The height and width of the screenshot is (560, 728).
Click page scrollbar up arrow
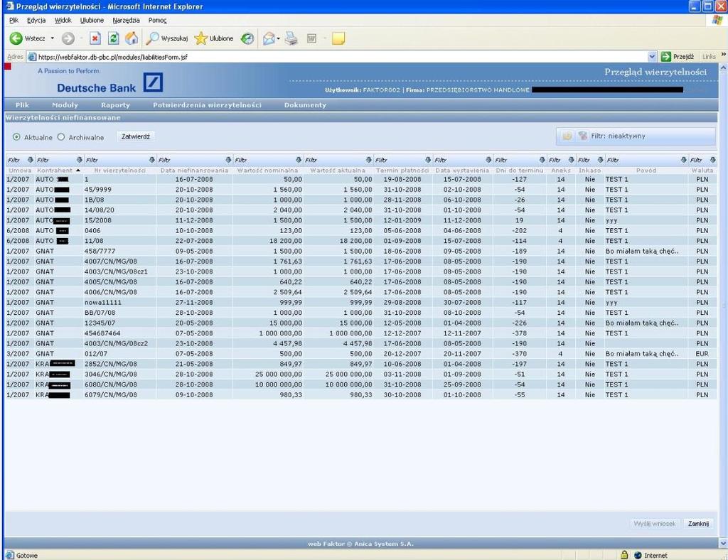point(723,68)
